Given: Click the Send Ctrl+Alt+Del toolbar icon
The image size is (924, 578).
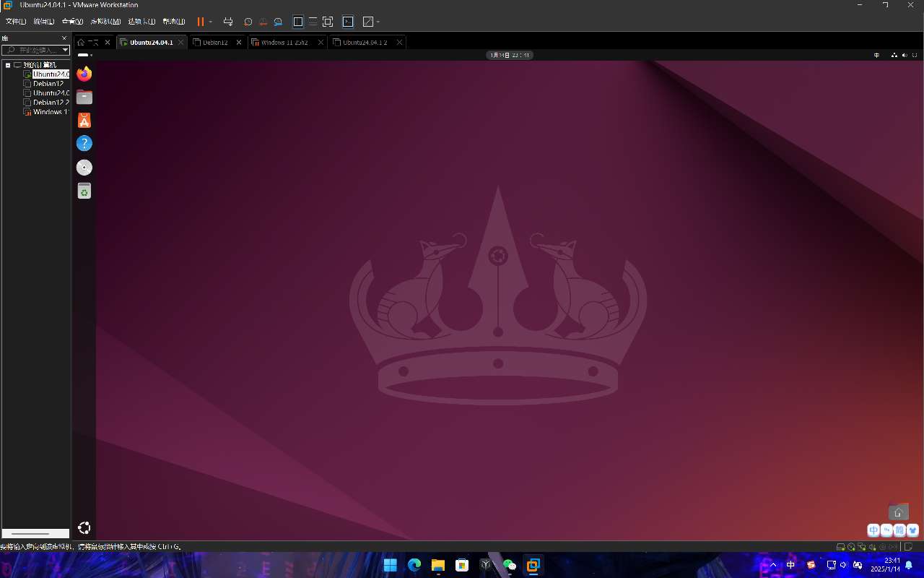Looking at the screenshot, I should tap(228, 22).
